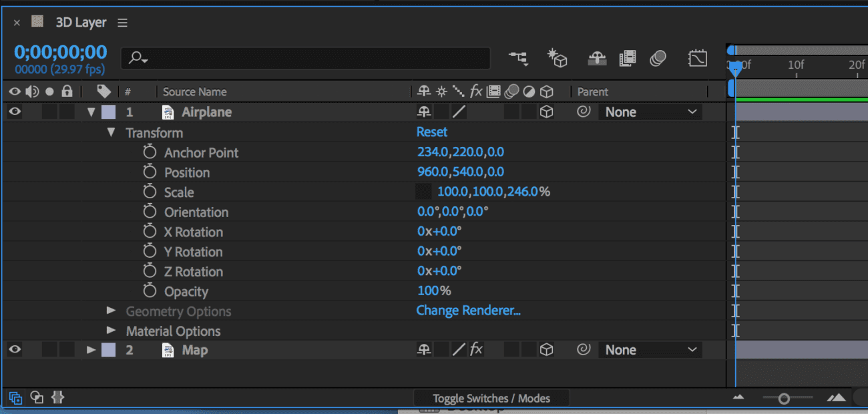
Task: Open the Composition Mini-Flowchart
Action: click(x=519, y=59)
